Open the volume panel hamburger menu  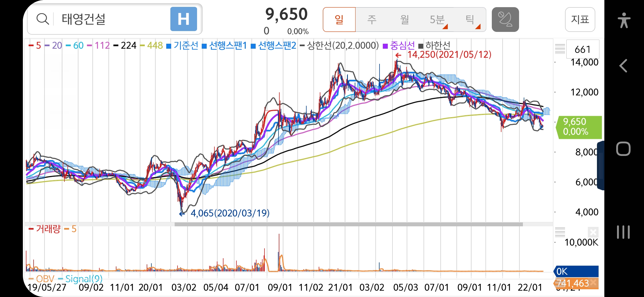(x=560, y=232)
